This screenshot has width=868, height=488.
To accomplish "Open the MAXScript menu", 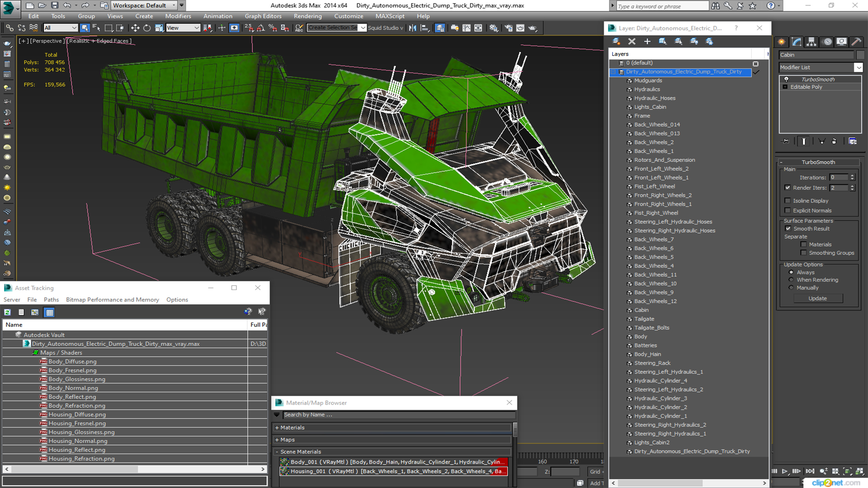I will coord(390,16).
